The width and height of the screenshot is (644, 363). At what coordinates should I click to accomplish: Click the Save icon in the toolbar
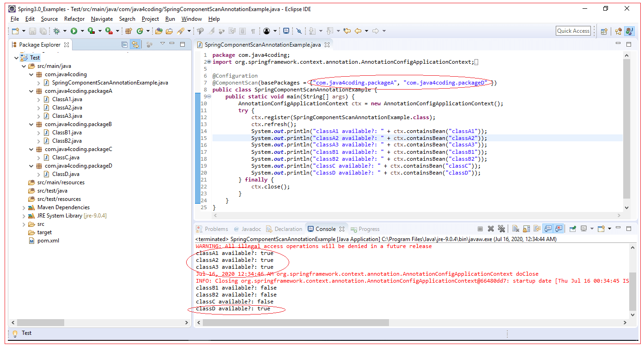[x=32, y=30]
